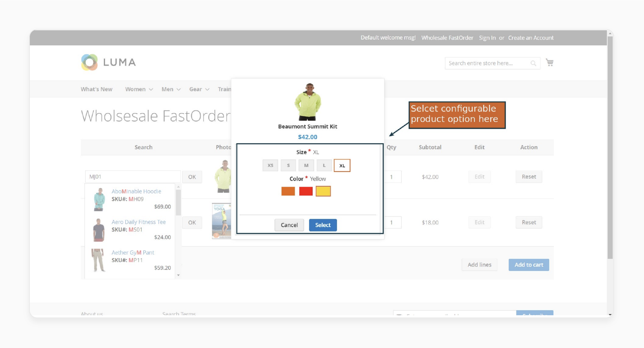Open Wholesale FastOrder link
Viewport: 644px width, 348px height.
click(447, 38)
